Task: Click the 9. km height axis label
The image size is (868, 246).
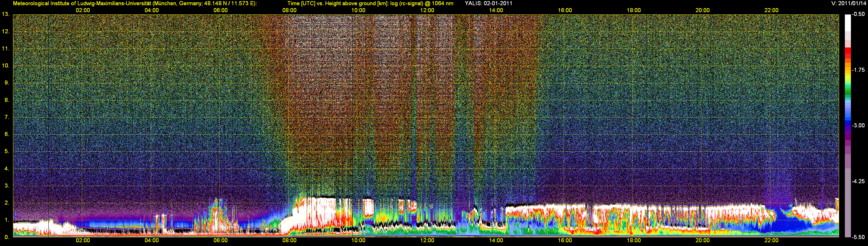Action: (x=7, y=83)
